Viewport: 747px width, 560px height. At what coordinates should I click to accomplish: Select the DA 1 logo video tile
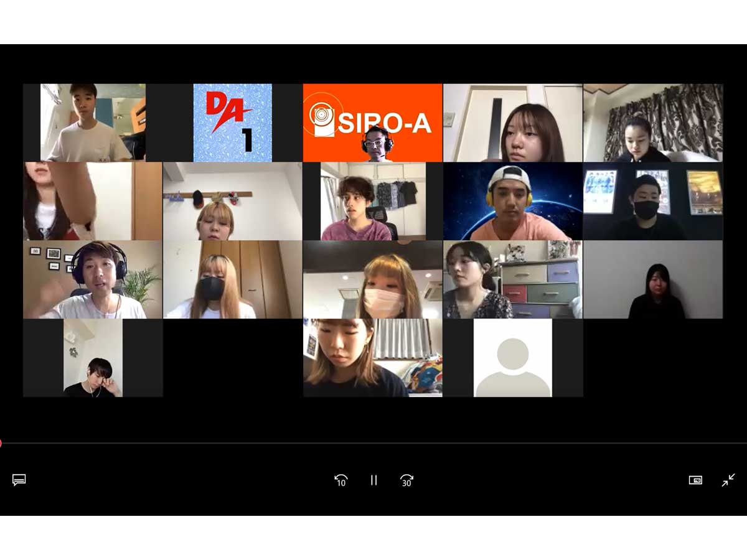233,123
